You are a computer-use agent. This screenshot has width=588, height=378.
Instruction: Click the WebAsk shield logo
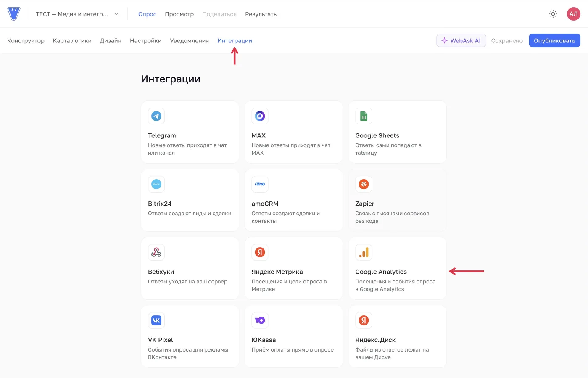(14, 14)
